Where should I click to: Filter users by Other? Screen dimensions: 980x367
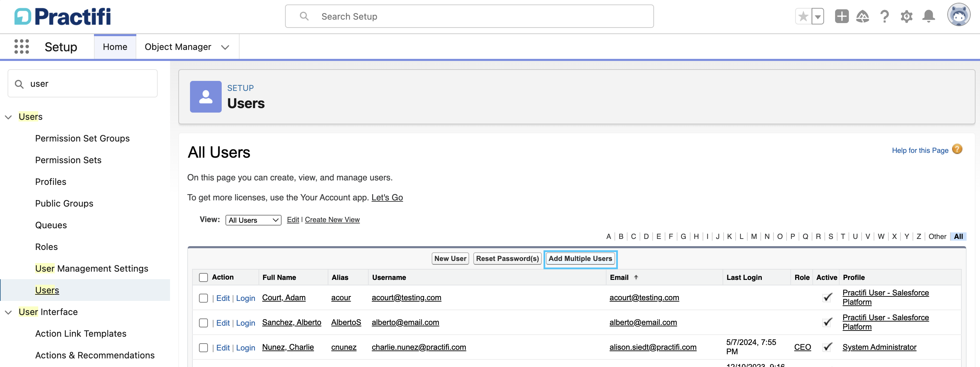click(937, 237)
